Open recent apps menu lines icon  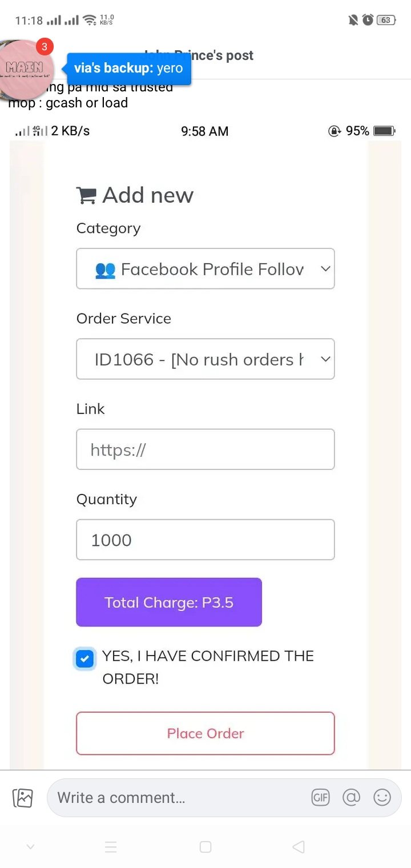(111, 847)
